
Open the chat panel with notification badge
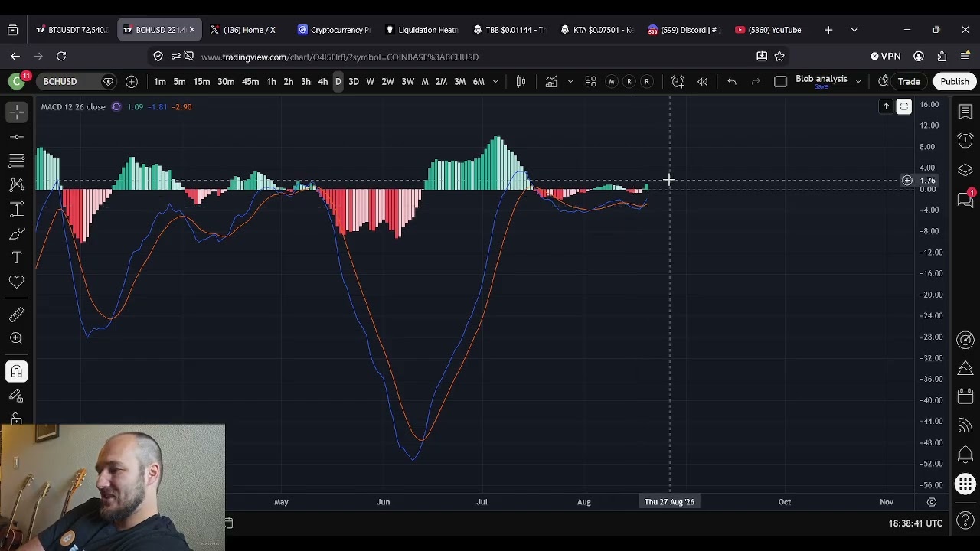click(x=965, y=199)
